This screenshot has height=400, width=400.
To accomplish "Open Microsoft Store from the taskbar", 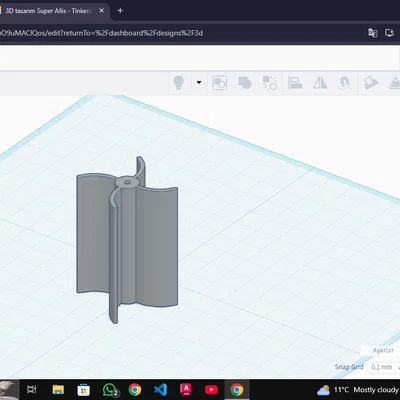I will click(x=83, y=389).
